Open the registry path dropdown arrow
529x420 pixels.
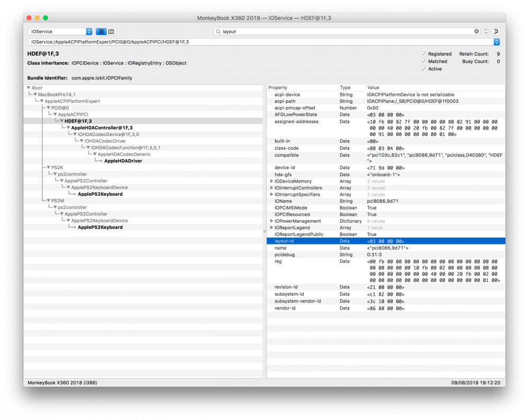coord(496,42)
